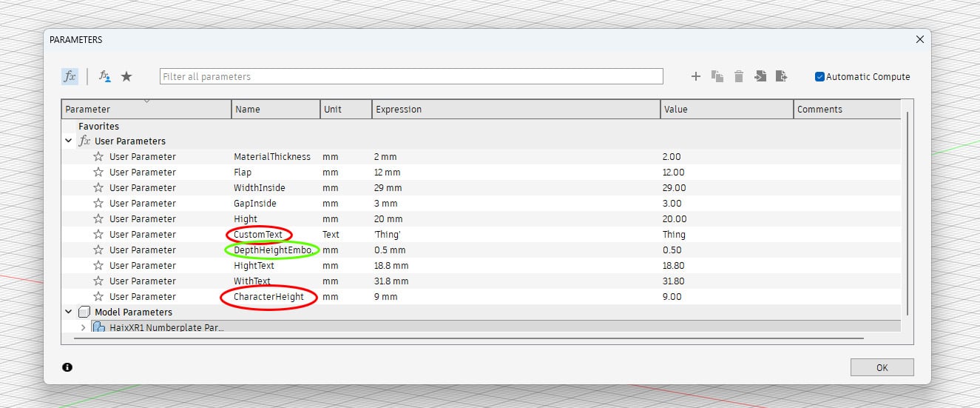Expand the HaixXR1 Numberplate item

83,327
